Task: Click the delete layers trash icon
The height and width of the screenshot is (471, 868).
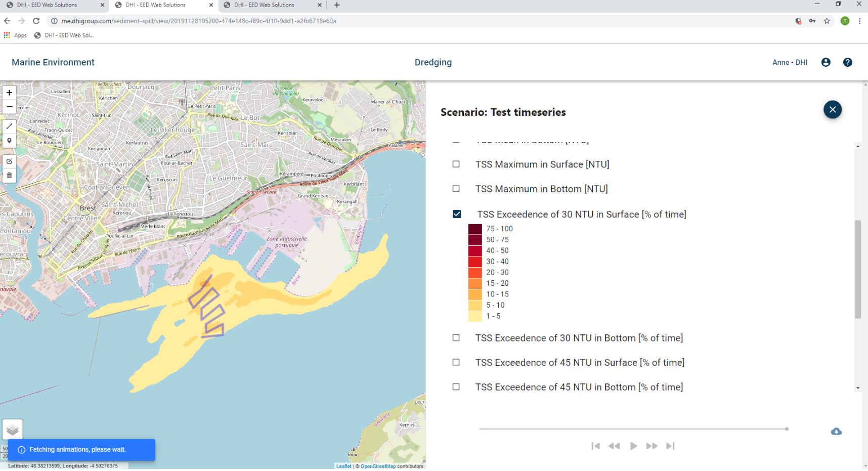Action: click(9, 176)
